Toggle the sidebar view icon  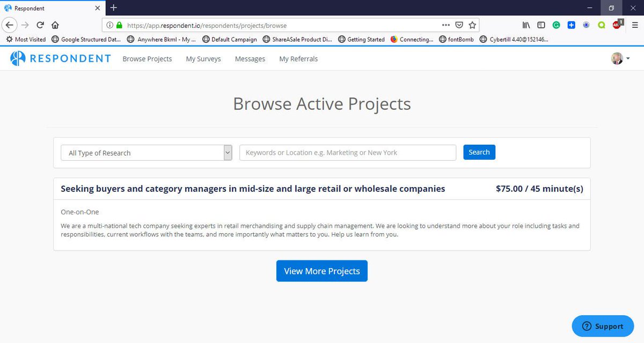(x=541, y=25)
